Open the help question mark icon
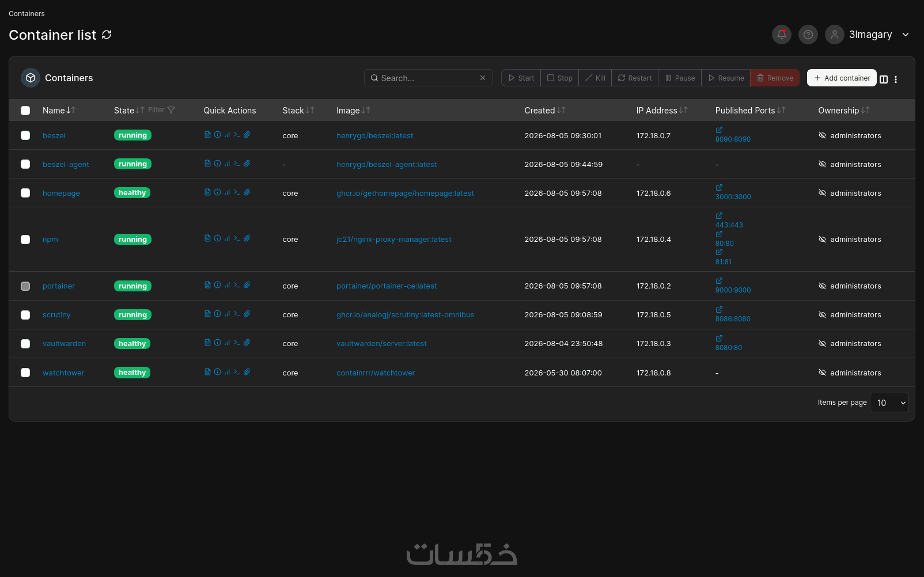The image size is (924, 577). coord(808,35)
